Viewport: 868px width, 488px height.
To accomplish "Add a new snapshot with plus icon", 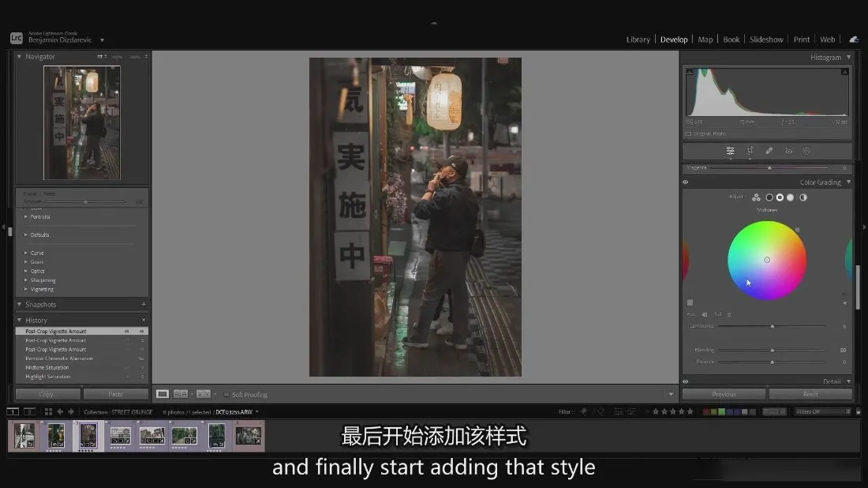I will [144, 304].
